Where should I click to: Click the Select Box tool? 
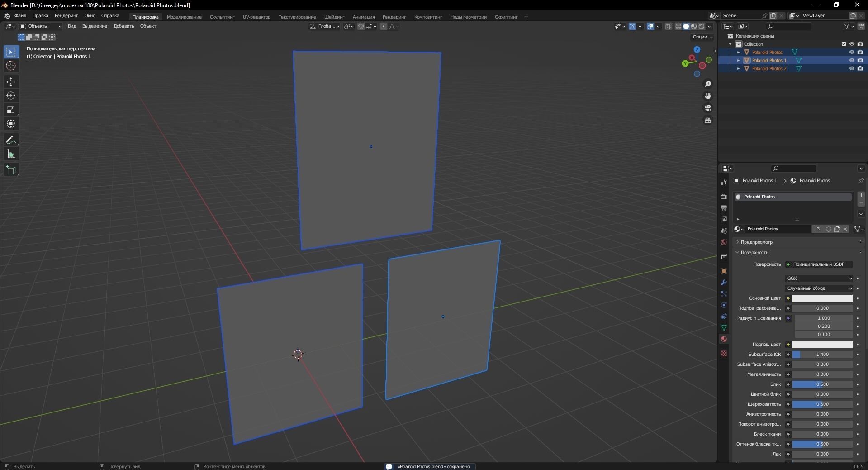[x=11, y=52]
